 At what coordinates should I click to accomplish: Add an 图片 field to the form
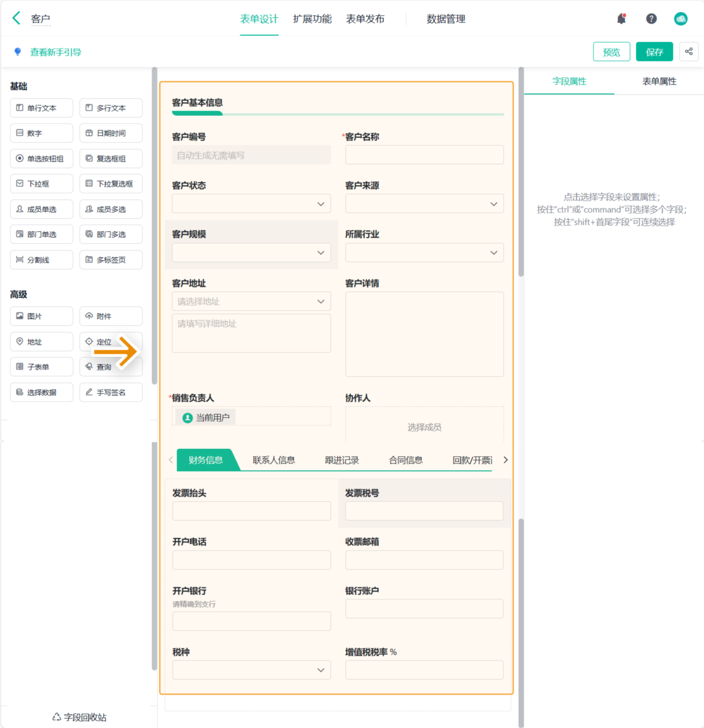coord(41,316)
